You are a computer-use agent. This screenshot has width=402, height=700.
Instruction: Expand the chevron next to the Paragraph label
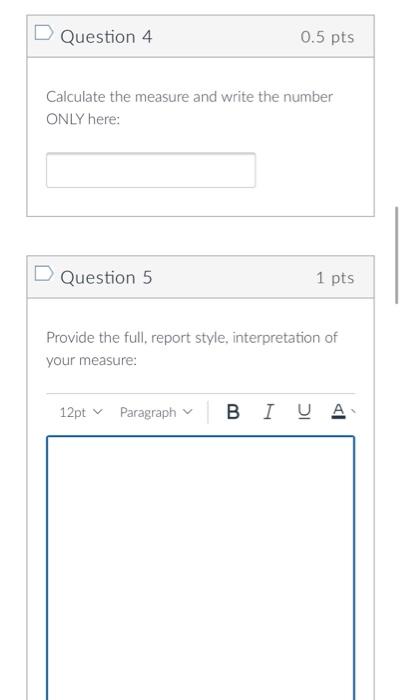click(x=188, y=412)
